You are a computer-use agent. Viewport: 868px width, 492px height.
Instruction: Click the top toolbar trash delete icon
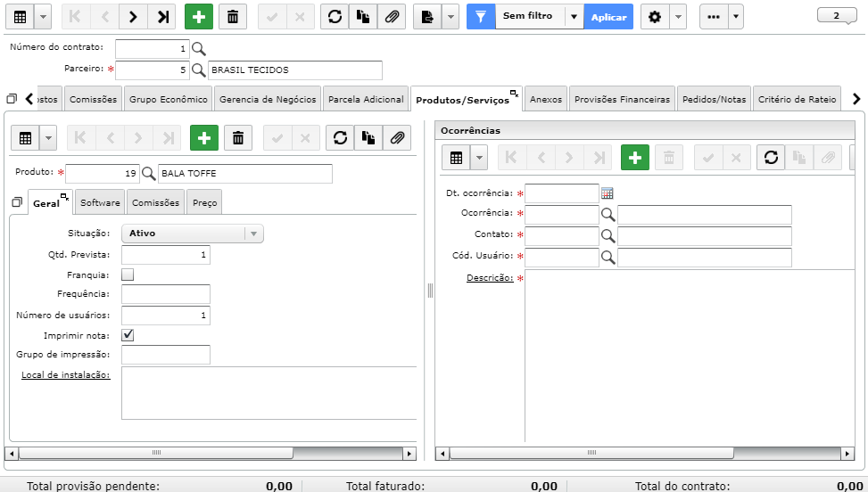coord(233,17)
